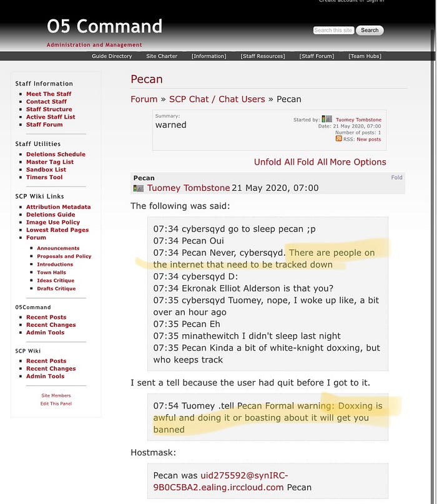Click the uid275592 hostmask link
437x504 pixels.
[220, 482]
